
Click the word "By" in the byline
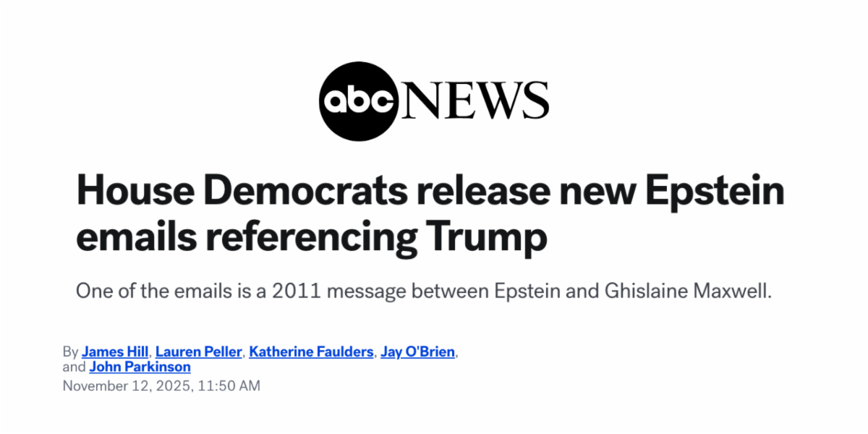[70, 352]
